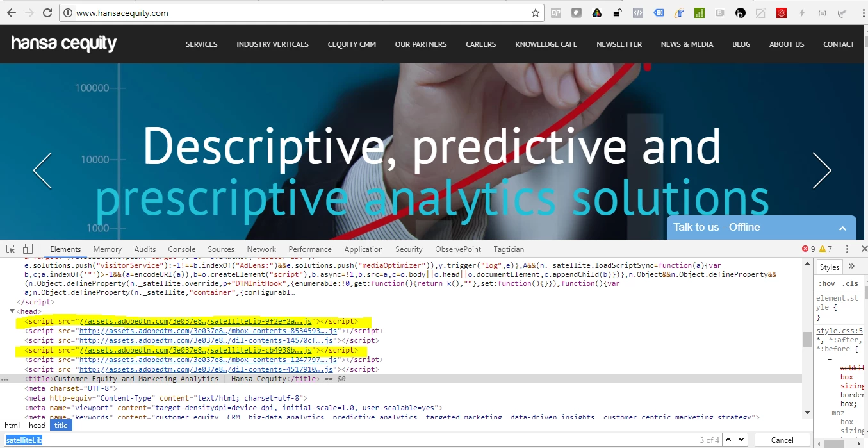Switch to the Console tab
The image size is (868, 448).
tap(182, 249)
